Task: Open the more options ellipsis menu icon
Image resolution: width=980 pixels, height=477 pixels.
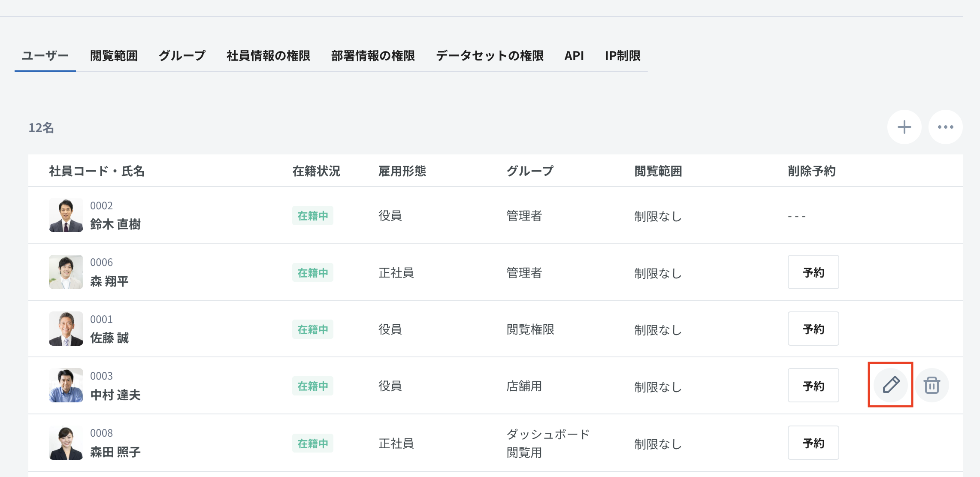Action: (945, 127)
